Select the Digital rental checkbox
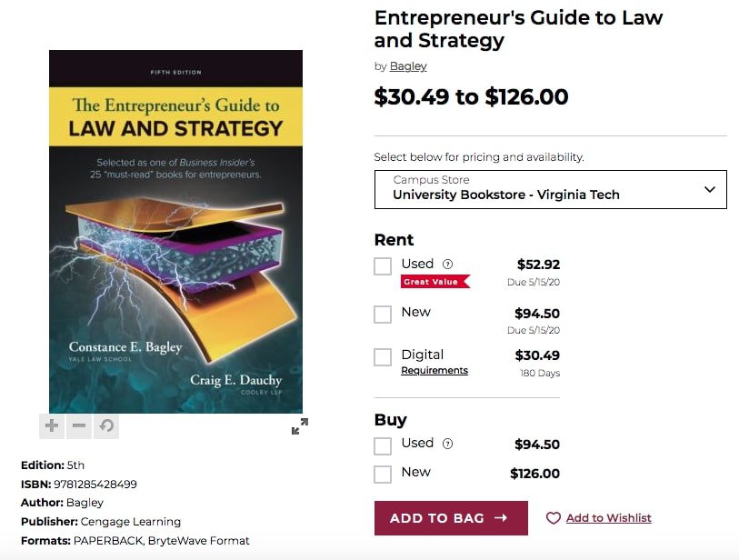The height and width of the screenshot is (560, 739). 383,357
